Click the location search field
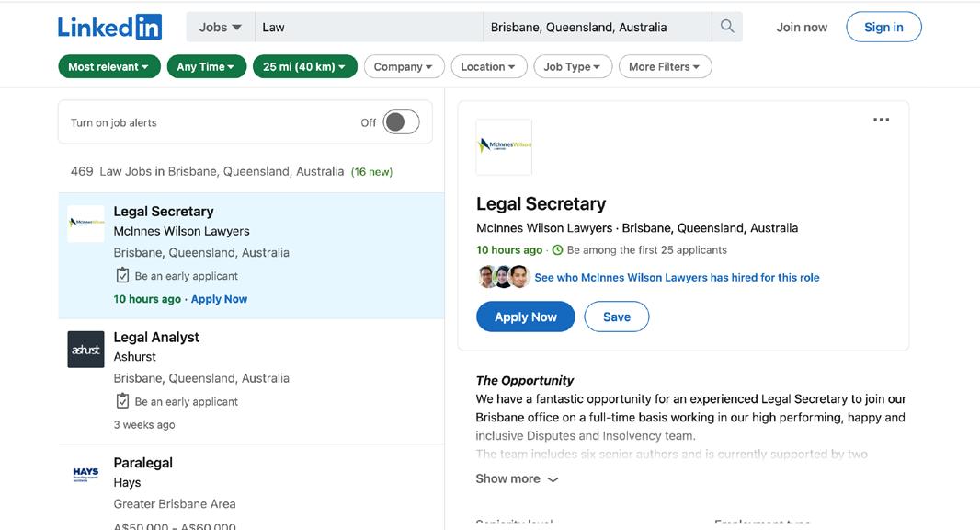The height and width of the screenshot is (530, 980). (x=598, y=28)
